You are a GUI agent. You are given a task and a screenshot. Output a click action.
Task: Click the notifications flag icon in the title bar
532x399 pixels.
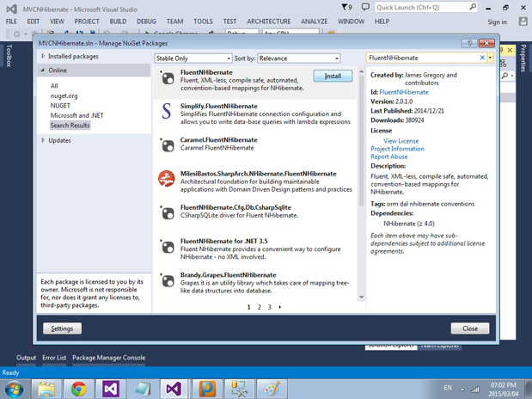[346, 7]
